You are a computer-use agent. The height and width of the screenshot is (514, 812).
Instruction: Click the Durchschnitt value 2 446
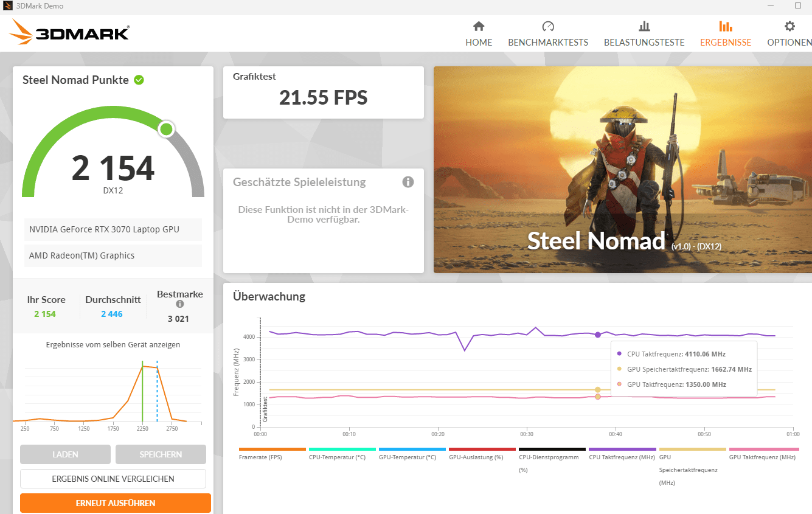(112, 314)
